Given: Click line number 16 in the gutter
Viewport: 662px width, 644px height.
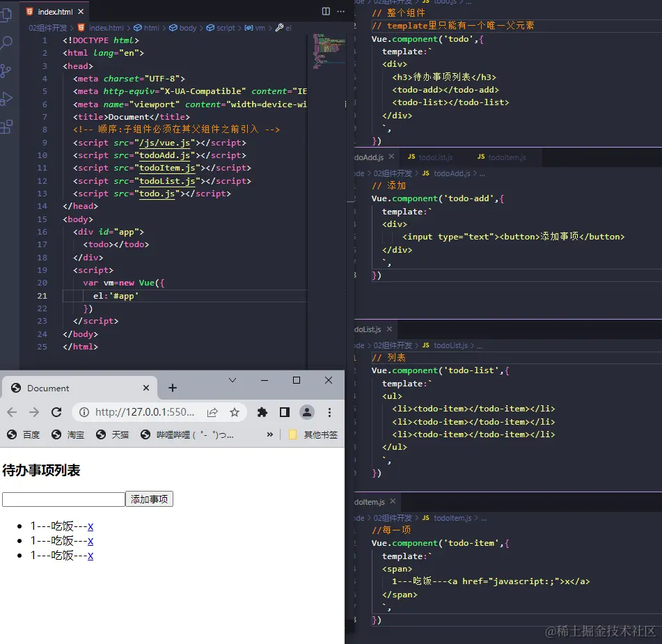Looking at the screenshot, I should pyautogui.click(x=42, y=232).
